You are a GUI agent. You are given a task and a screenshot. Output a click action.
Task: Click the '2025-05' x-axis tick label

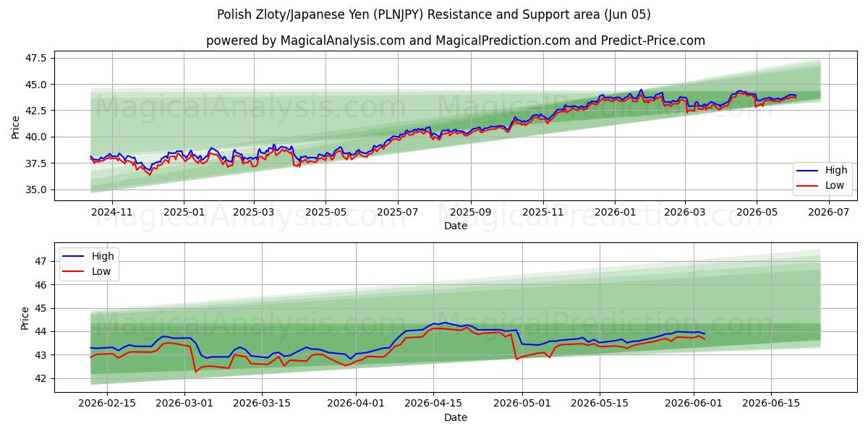pyautogui.click(x=325, y=211)
